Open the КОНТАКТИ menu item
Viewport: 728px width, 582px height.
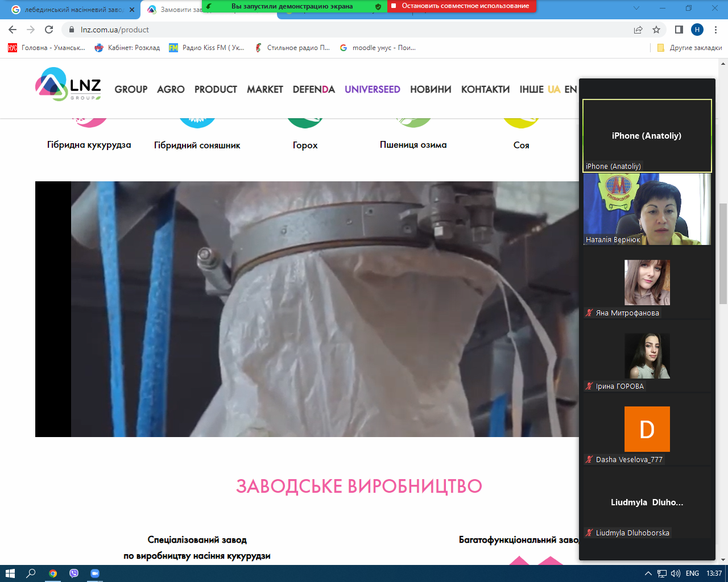pos(485,89)
